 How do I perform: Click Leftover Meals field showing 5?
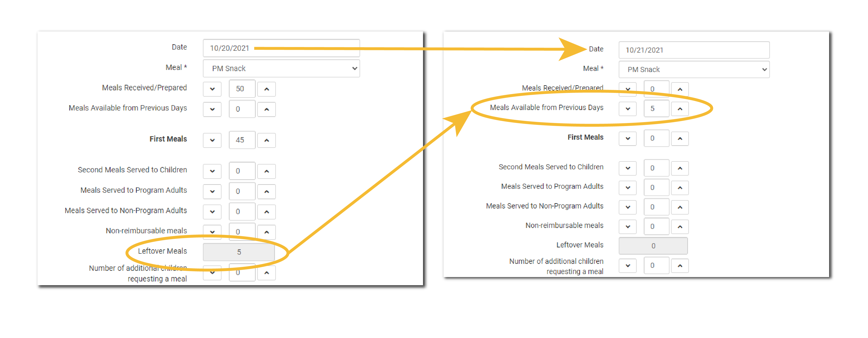239,252
